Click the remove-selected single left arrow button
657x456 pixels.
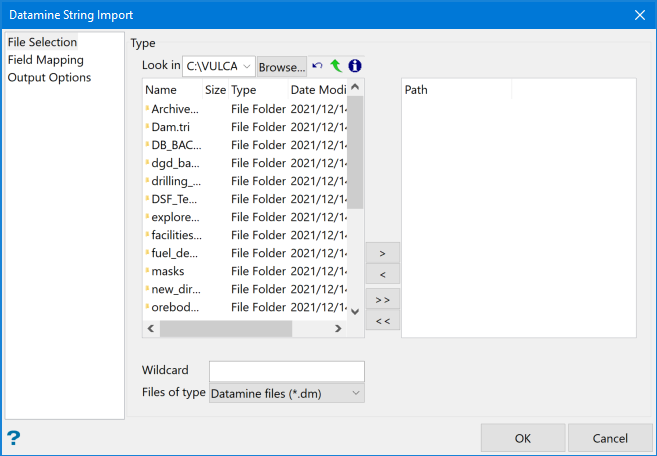tap(383, 274)
